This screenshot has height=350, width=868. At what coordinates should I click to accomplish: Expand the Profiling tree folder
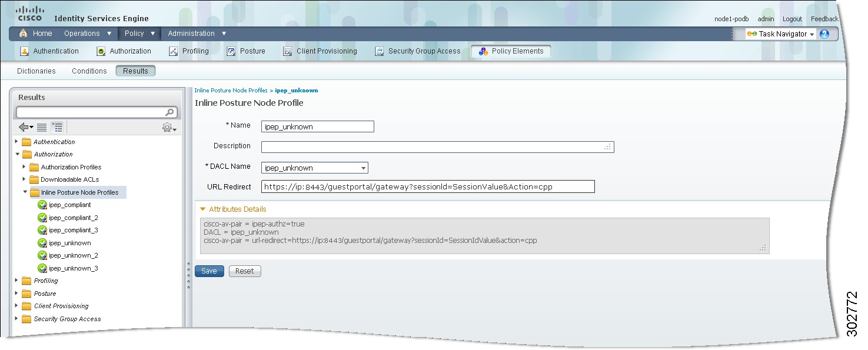17,281
